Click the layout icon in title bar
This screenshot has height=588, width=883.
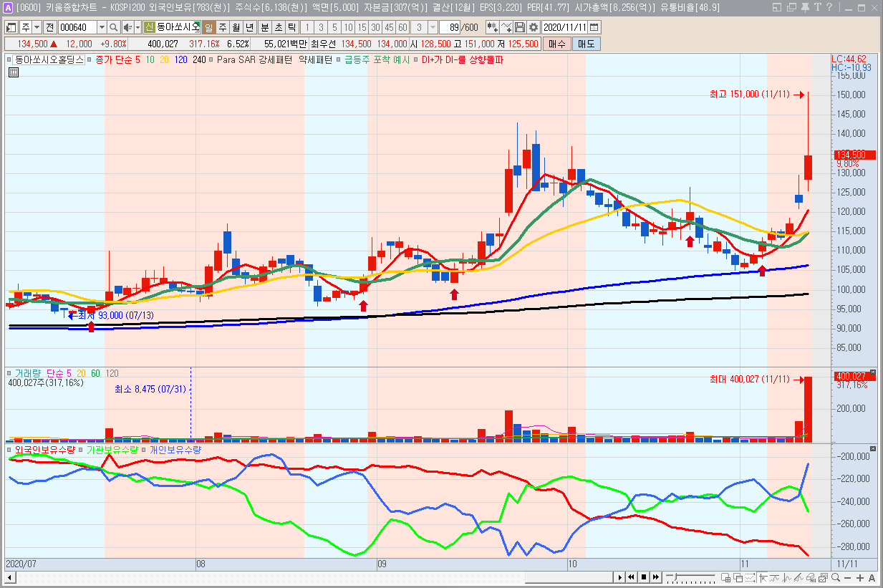coord(777,8)
